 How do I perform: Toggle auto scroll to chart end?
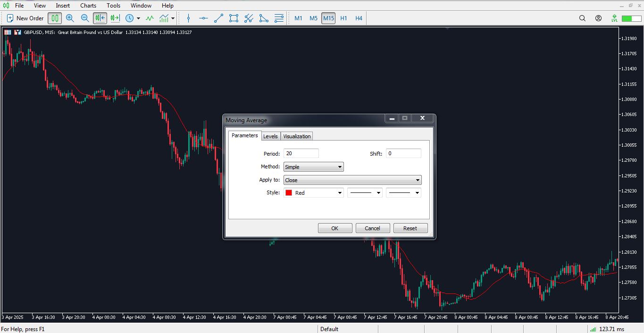100,18
